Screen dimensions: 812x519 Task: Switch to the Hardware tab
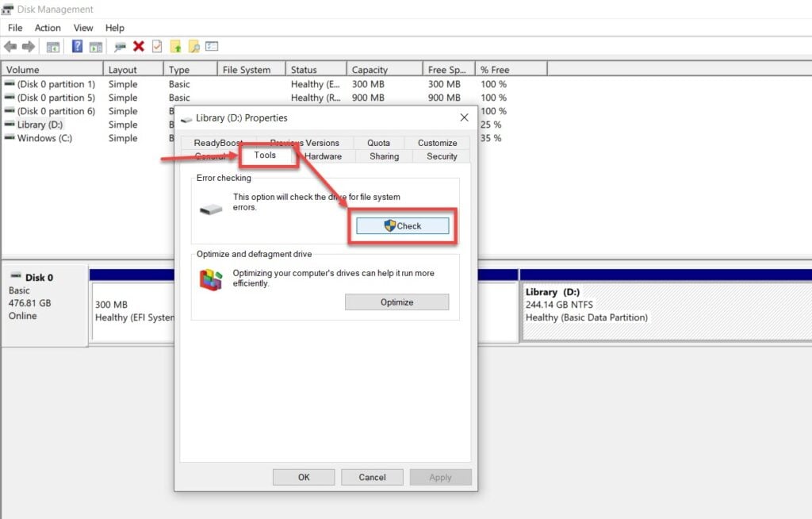pyautogui.click(x=324, y=156)
